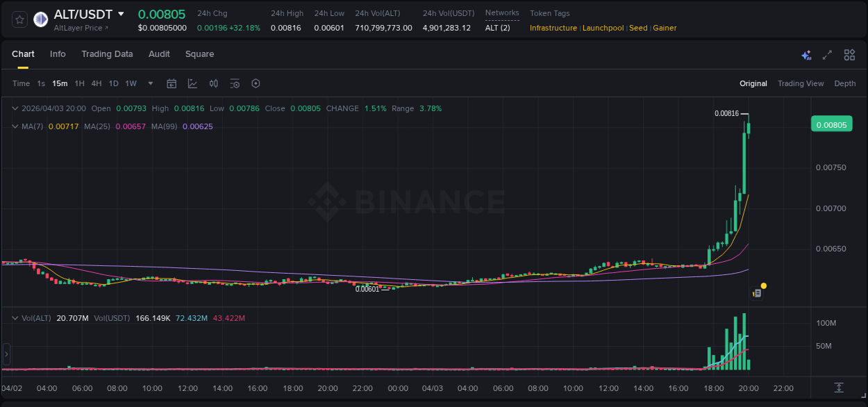Screen dimensions: 868x407
Task: Open the AI analysis assistant icon
Action: coord(806,54)
